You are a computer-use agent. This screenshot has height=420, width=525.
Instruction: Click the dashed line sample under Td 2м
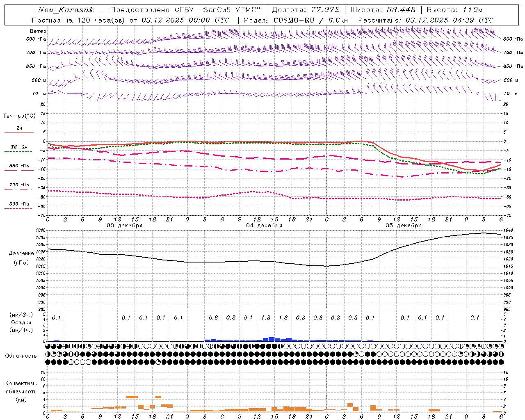(x=18, y=152)
